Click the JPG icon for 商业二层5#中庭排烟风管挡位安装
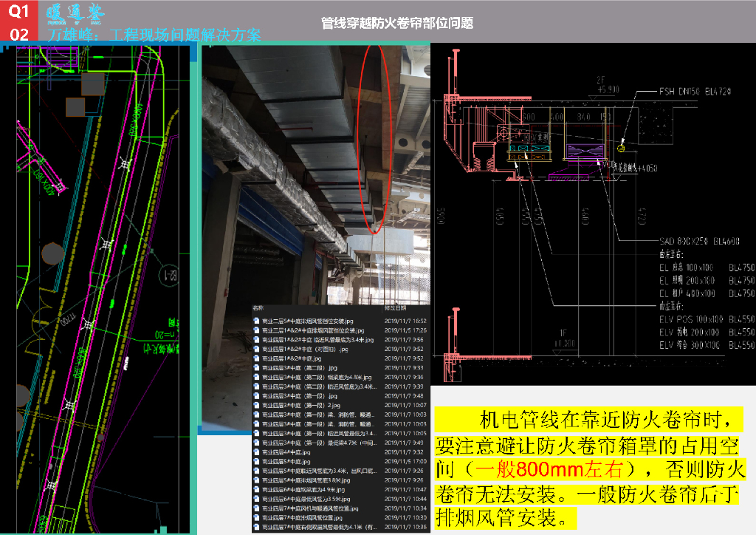The image size is (756, 535). click(256, 322)
